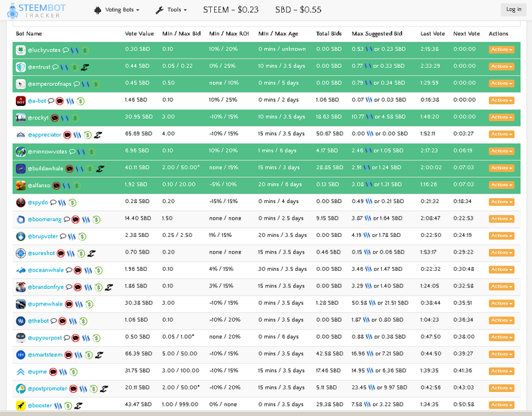532x416 pixels.
Task: Expand Actions menu in the @appreciator row
Action: coord(501,134)
